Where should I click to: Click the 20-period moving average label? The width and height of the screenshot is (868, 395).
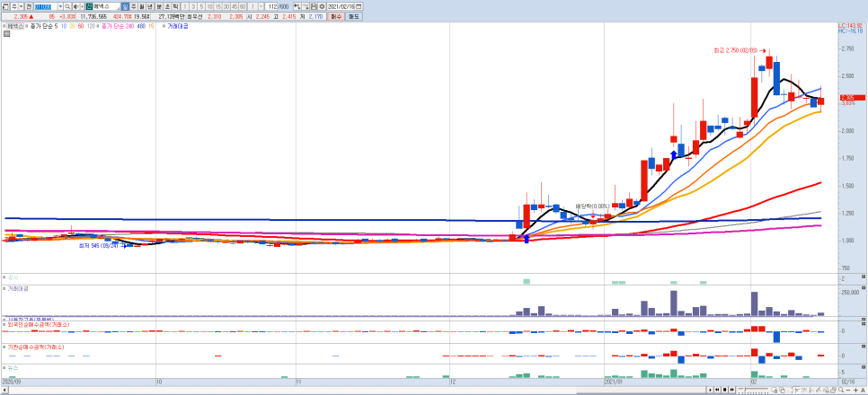[x=72, y=26]
